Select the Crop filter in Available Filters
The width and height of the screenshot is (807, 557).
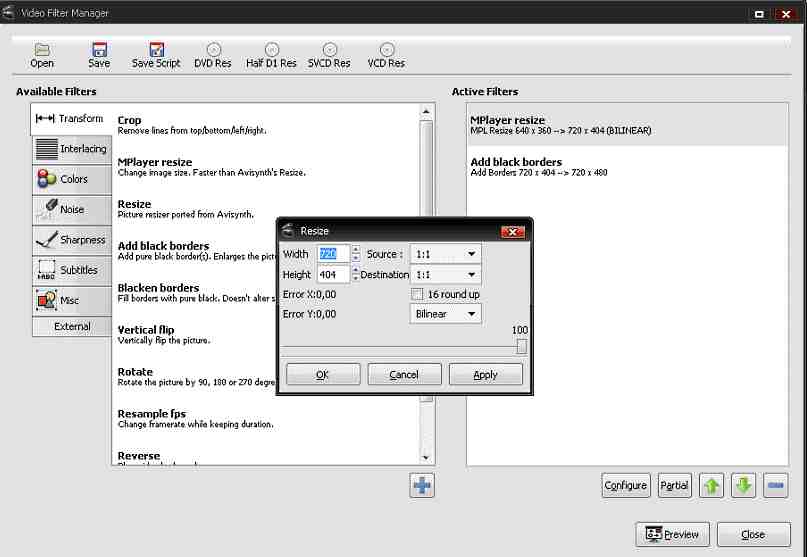click(266, 125)
